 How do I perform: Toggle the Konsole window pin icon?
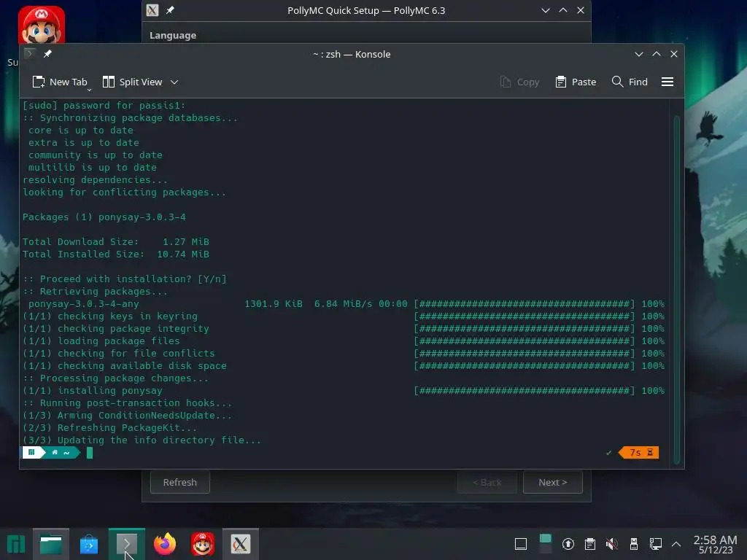pos(47,54)
